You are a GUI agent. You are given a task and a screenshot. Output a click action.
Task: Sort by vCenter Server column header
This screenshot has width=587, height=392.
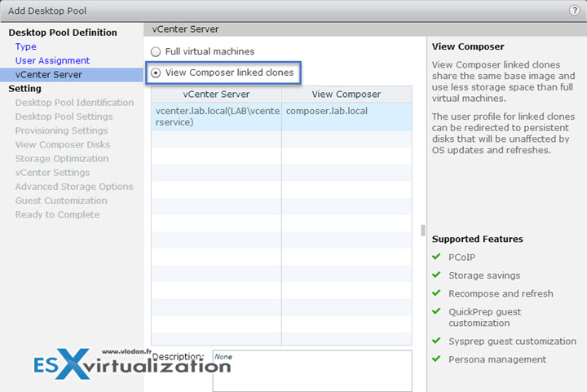tap(216, 95)
